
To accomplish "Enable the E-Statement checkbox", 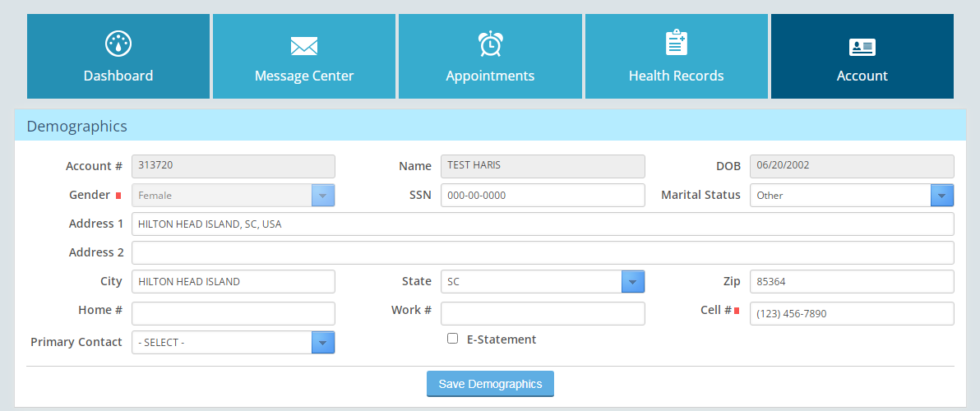I will (452, 339).
